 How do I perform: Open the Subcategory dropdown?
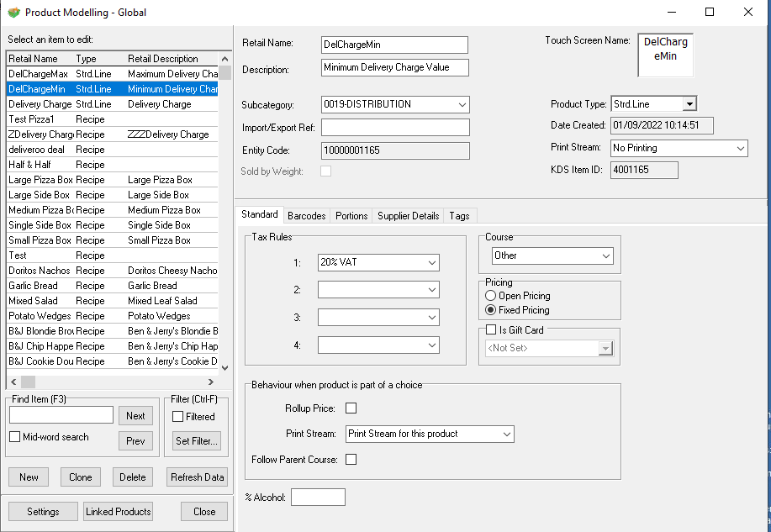[462, 104]
